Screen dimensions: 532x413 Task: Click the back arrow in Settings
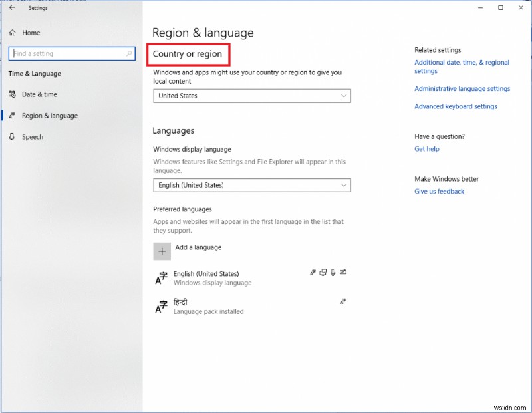point(13,7)
